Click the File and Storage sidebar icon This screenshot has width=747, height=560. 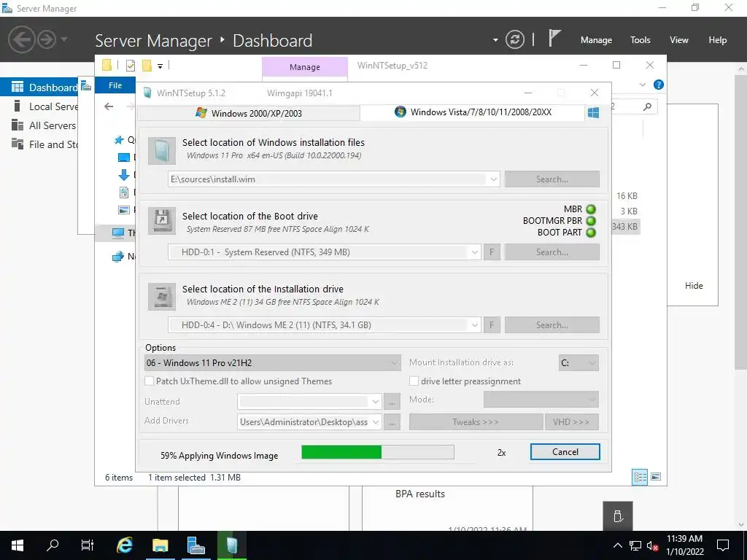pyautogui.click(x=18, y=144)
